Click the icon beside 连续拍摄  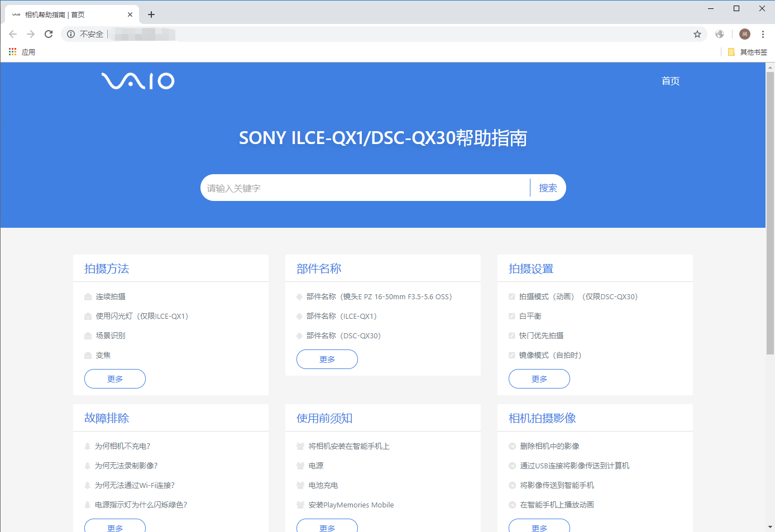88,297
